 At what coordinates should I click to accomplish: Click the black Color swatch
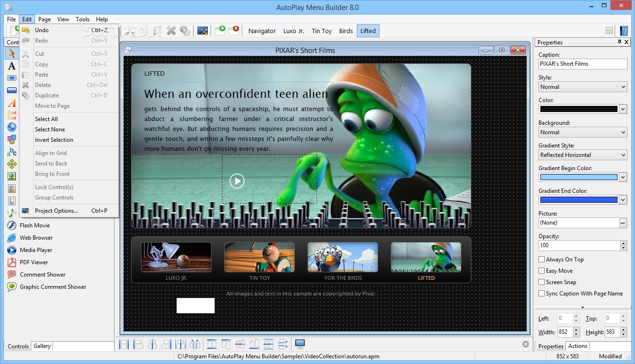(x=579, y=109)
